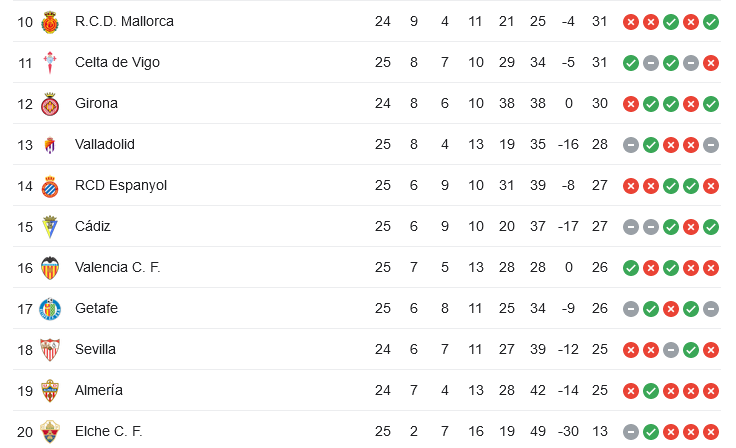Open the Girona team link
This screenshot has width=736, height=448.
pos(96,103)
